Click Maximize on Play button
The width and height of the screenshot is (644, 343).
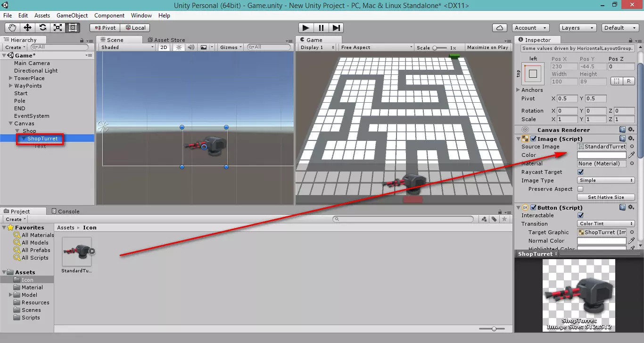pyautogui.click(x=487, y=47)
